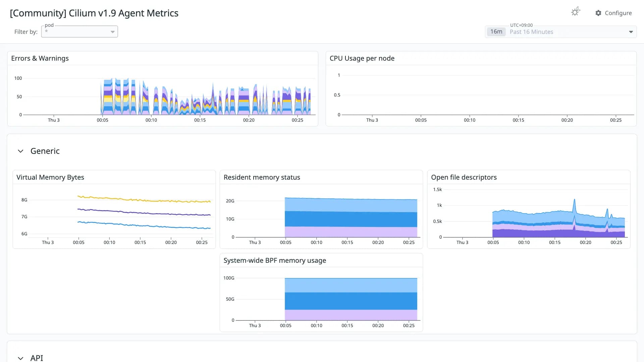Viewport: 644px width, 362px height.
Task: Open the Virtual Memory Bytes widget title
Action: (50, 177)
